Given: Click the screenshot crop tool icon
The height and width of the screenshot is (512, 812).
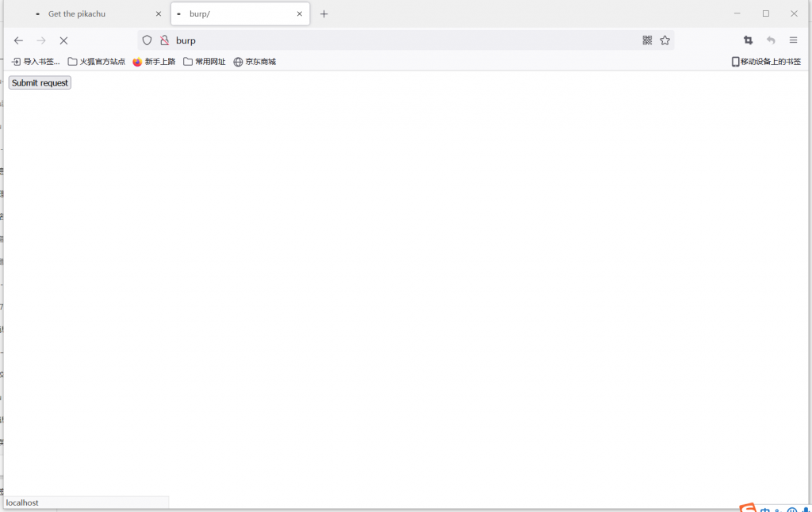Looking at the screenshot, I should [x=748, y=40].
